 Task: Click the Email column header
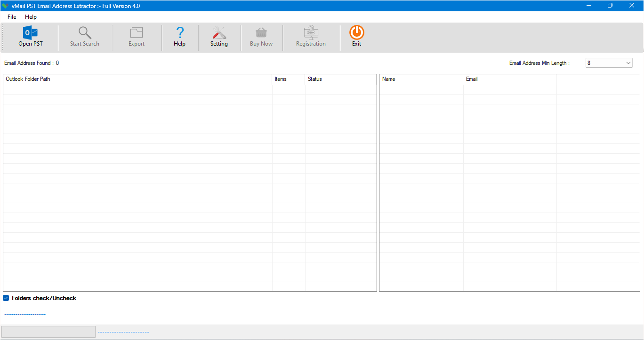point(510,79)
